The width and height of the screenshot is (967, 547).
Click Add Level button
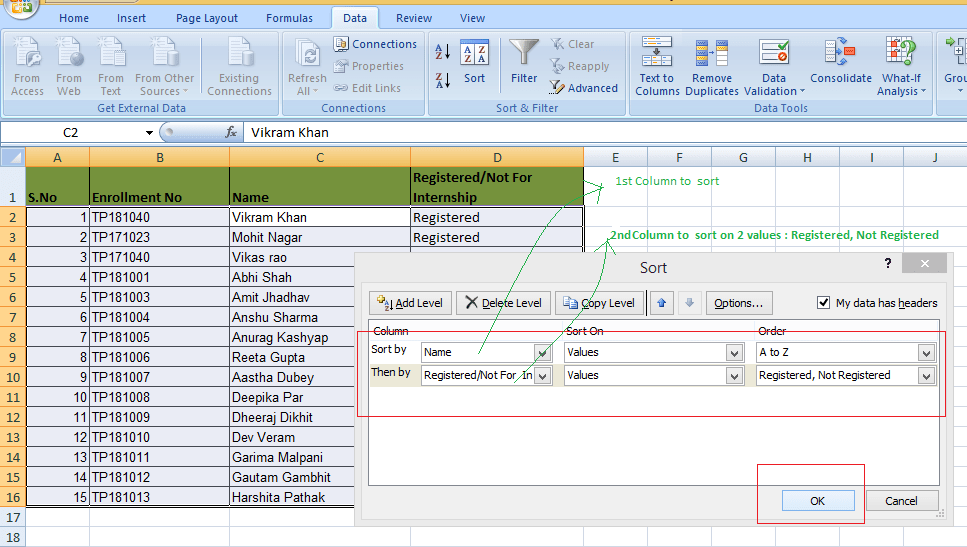pos(410,303)
